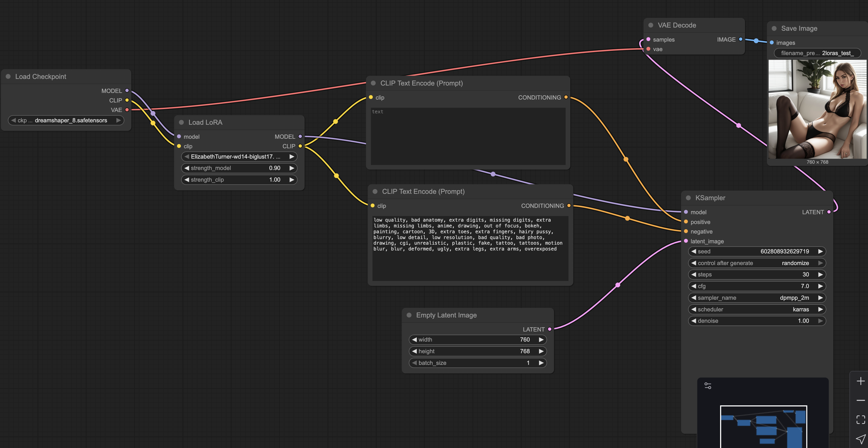The width and height of the screenshot is (868, 448).
Task: Click the zoom in plus icon
Action: (860, 381)
